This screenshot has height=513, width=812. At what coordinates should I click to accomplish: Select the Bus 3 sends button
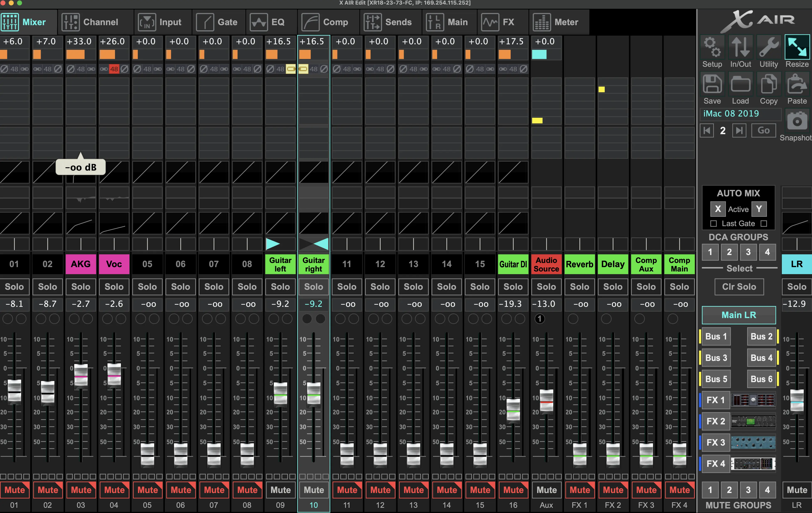click(716, 358)
